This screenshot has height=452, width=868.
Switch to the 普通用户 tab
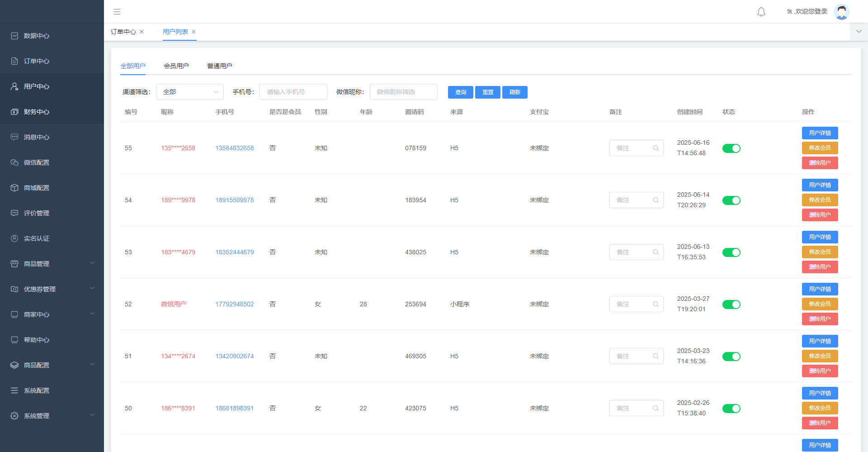pos(220,66)
